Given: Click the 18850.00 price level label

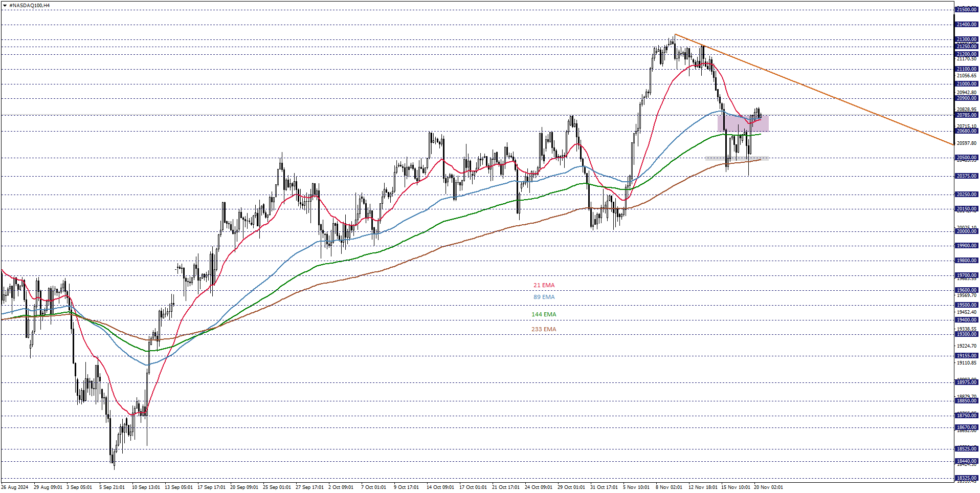Looking at the screenshot, I should pos(966,401).
